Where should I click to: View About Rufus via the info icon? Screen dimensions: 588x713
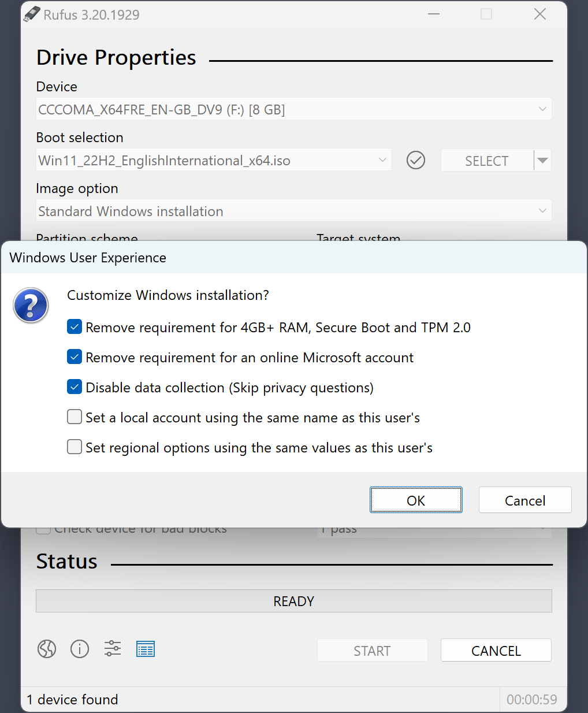(80, 649)
